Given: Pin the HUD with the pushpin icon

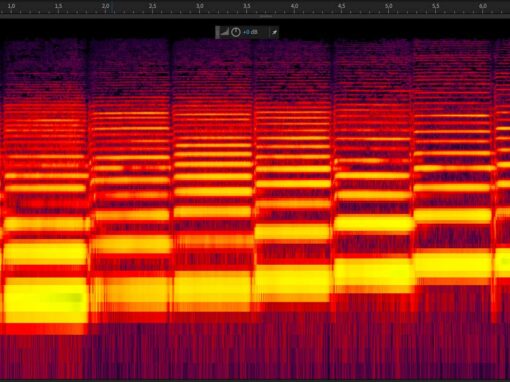Looking at the screenshot, I should [274, 32].
